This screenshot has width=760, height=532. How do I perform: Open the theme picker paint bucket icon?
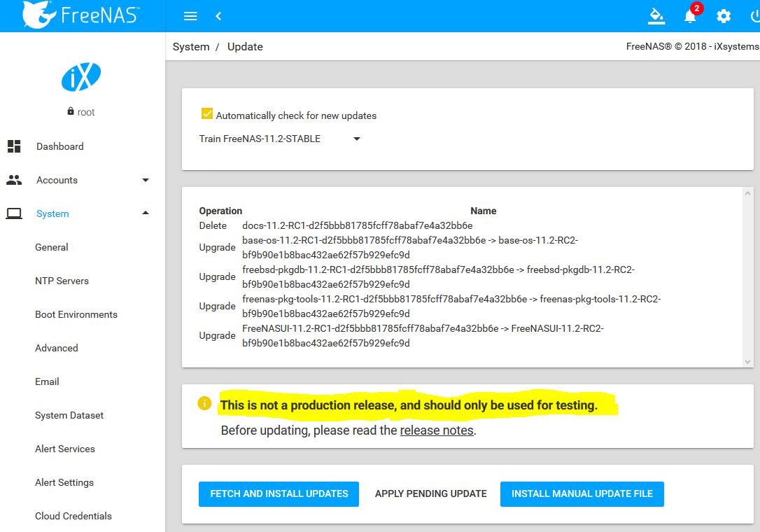pyautogui.click(x=656, y=15)
